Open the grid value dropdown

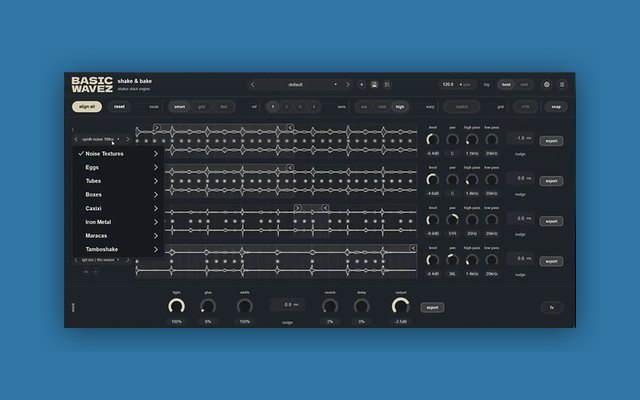click(x=525, y=107)
